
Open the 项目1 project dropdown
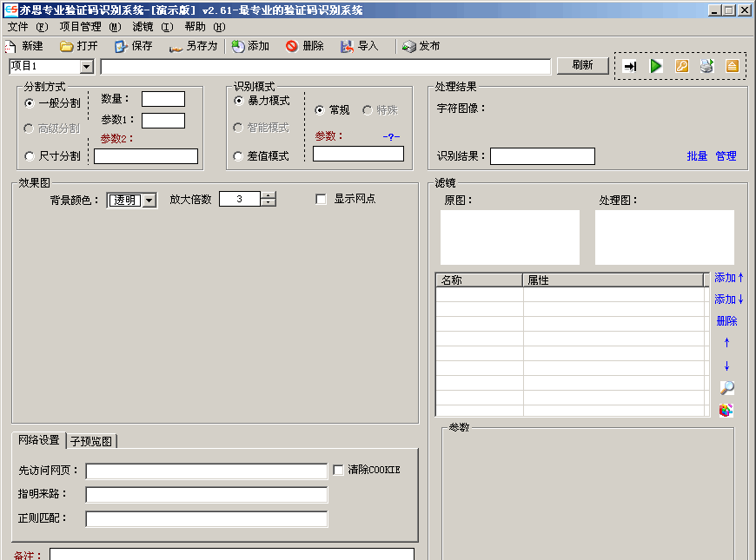click(86, 67)
